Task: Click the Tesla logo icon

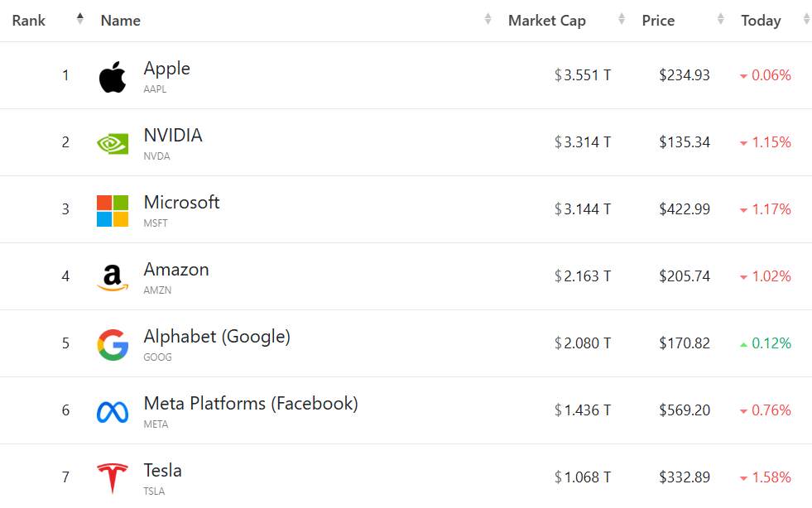Action: [x=113, y=478]
